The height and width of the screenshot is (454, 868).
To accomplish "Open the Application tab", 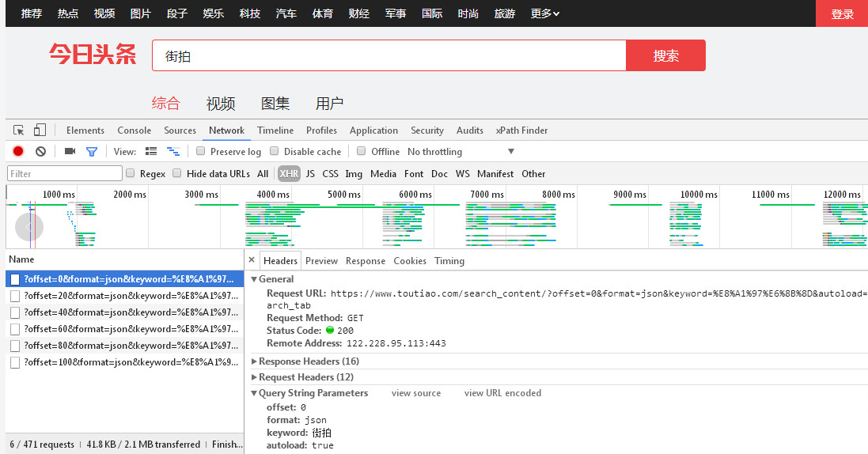I will pyautogui.click(x=373, y=130).
